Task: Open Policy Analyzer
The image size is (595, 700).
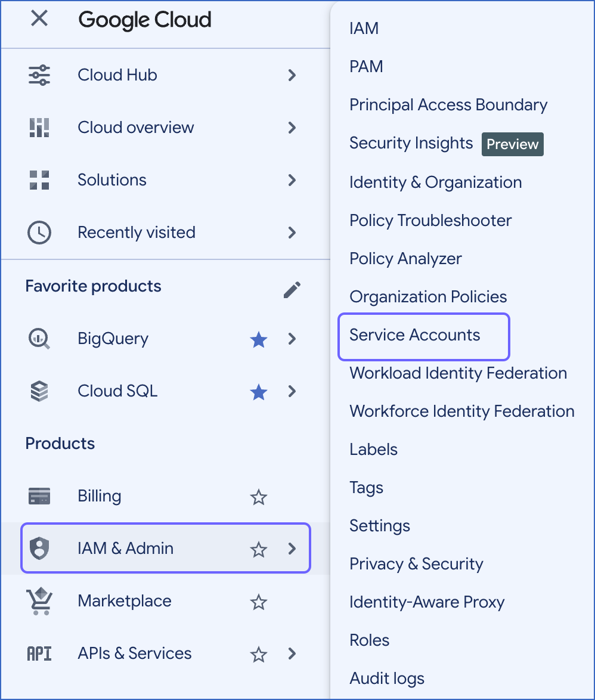Action: [x=405, y=259]
